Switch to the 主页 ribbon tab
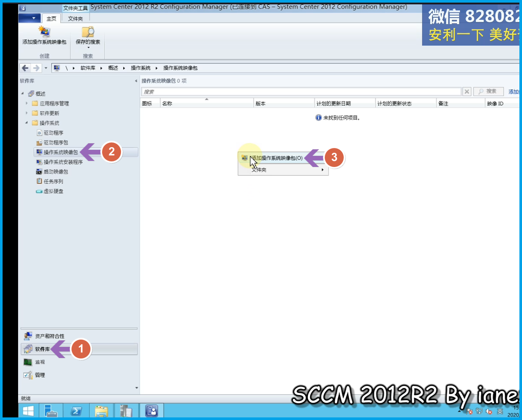This screenshot has height=420, width=522. tap(51, 19)
